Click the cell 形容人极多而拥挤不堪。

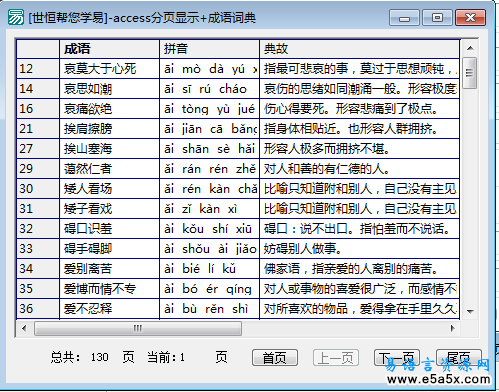[x=360, y=149]
